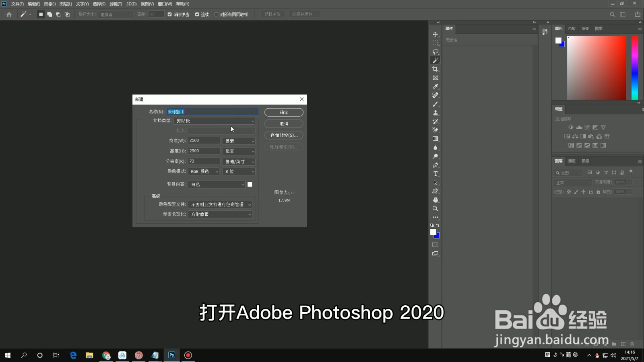
Task: Open the search icon in options bar
Action: (x=612, y=14)
